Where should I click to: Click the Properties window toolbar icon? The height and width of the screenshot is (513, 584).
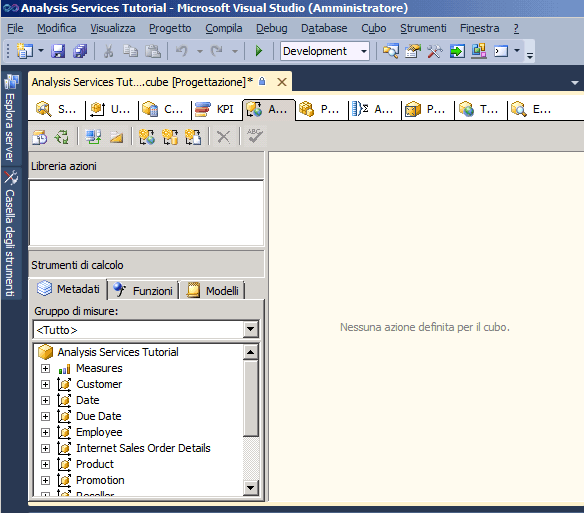[413, 51]
